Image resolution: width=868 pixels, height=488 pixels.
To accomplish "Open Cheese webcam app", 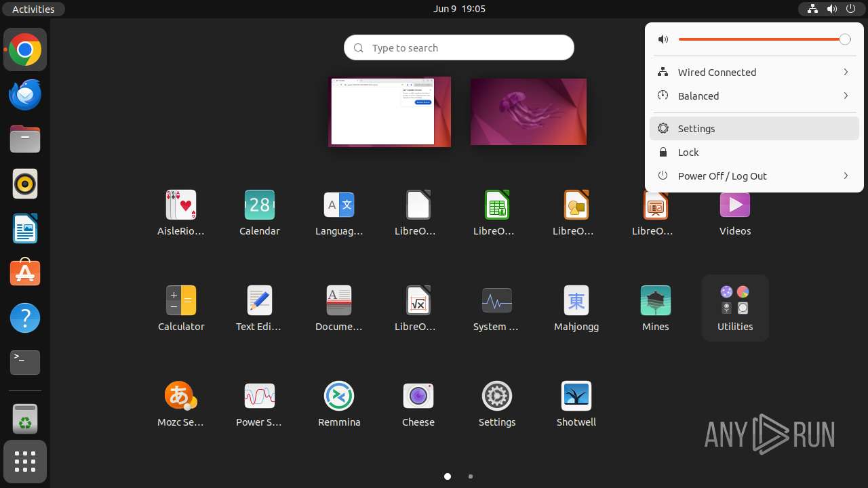I will 418,404.
